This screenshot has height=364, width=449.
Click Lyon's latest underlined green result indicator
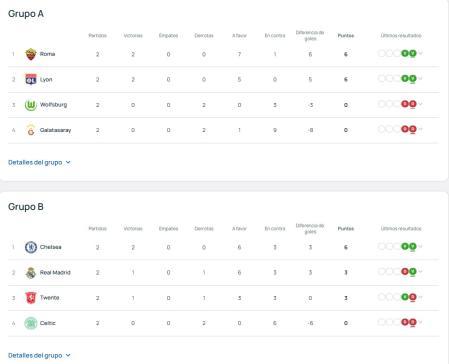pyautogui.click(x=413, y=79)
